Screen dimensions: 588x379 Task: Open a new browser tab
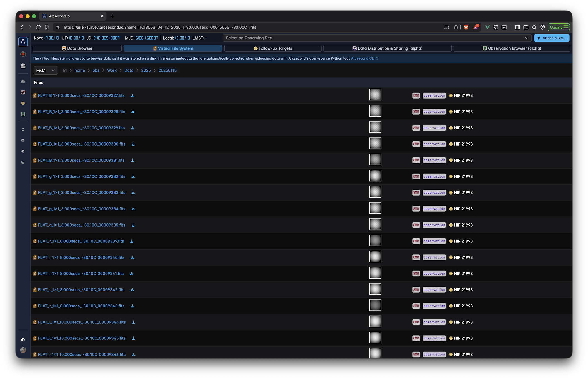pos(112,16)
